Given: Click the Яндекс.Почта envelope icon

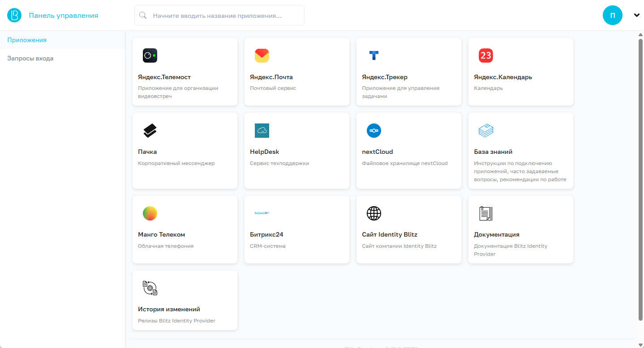Looking at the screenshot, I should [262, 55].
